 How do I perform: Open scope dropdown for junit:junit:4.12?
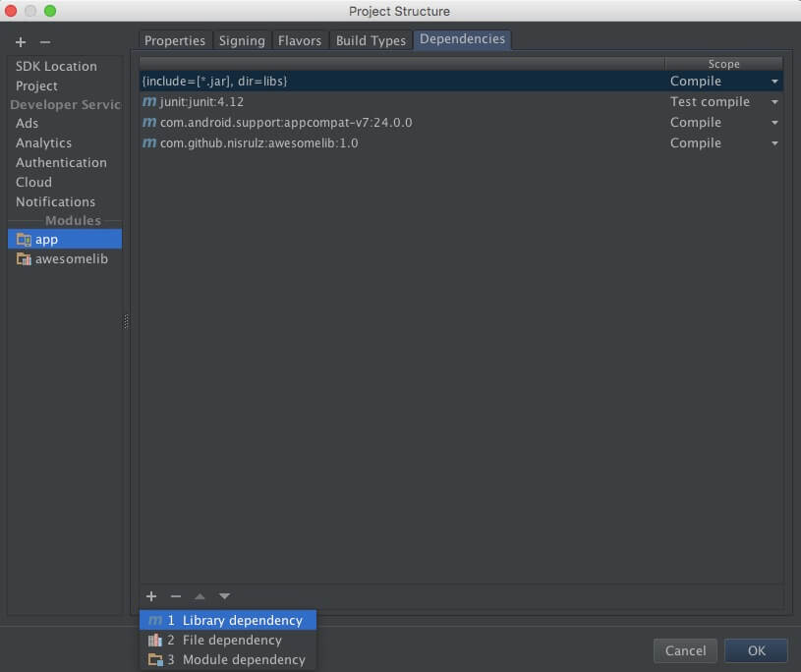774,102
